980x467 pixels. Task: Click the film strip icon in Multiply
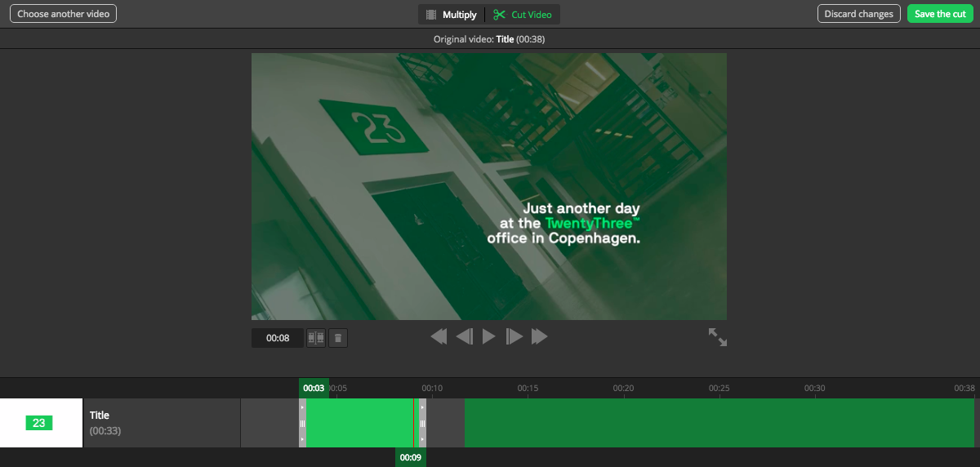[431, 15]
